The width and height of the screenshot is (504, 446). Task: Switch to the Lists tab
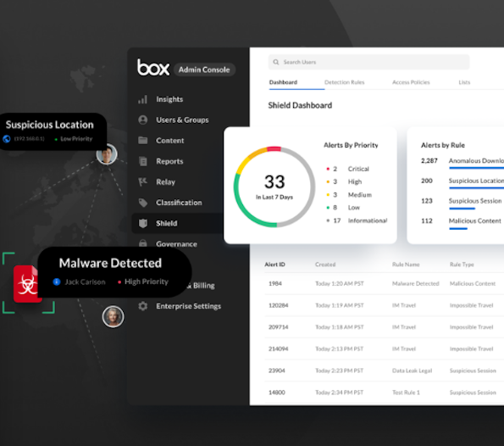point(464,82)
